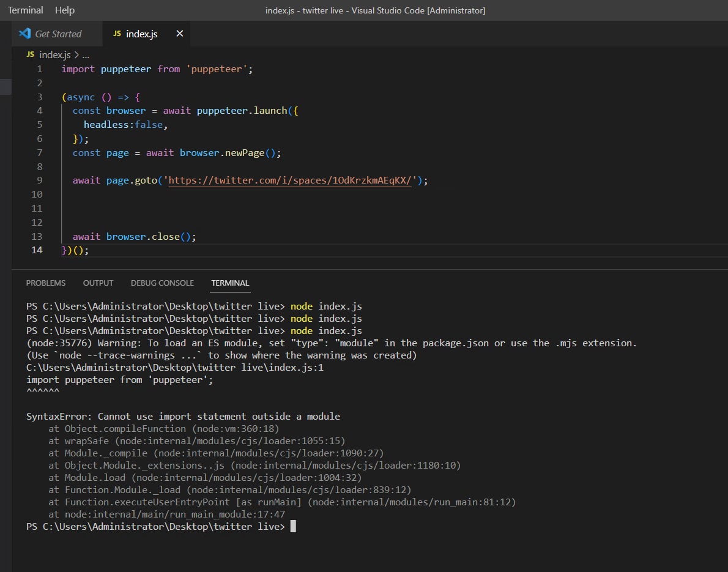Screen dimensions: 728x572
Task: Click the "(async () => {" code line
Action: coord(101,97)
